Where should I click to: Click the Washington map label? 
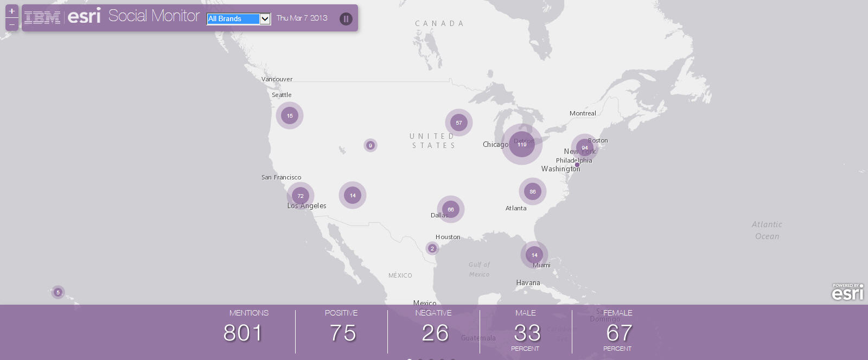(x=560, y=169)
